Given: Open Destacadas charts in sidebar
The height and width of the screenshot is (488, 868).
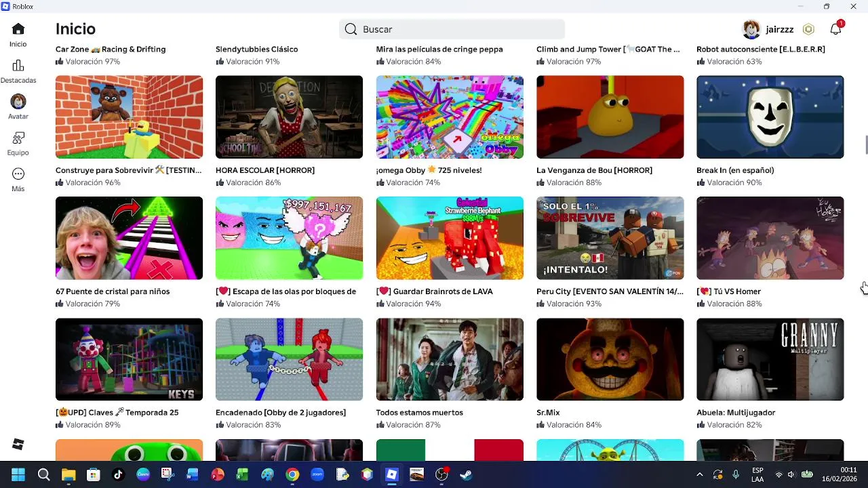Looking at the screenshot, I should [x=18, y=72].
